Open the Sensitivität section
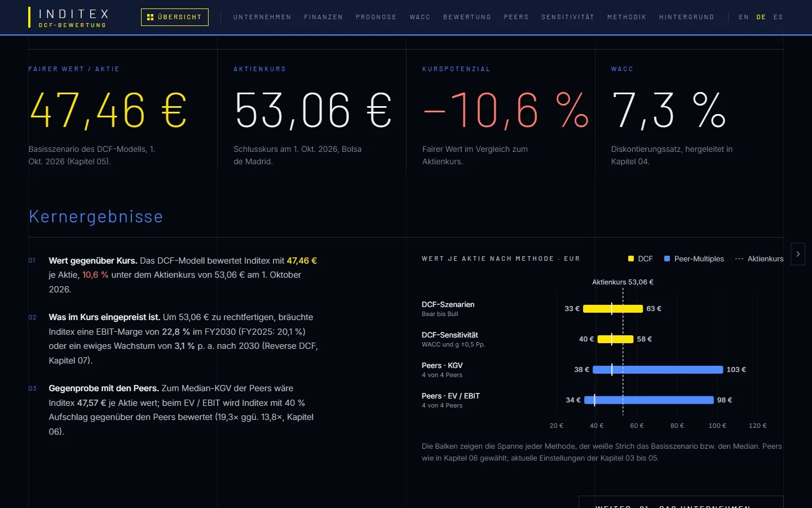The height and width of the screenshot is (508, 812). (x=568, y=17)
